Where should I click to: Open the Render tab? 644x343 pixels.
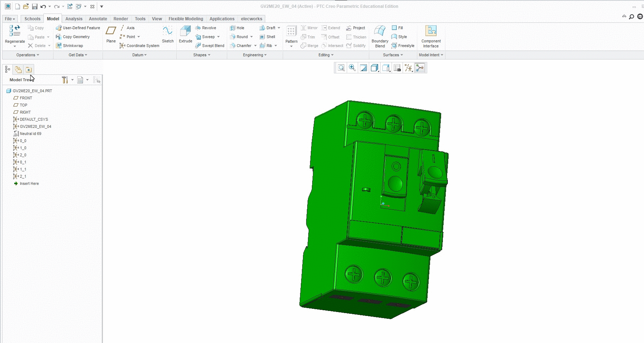[x=121, y=19]
